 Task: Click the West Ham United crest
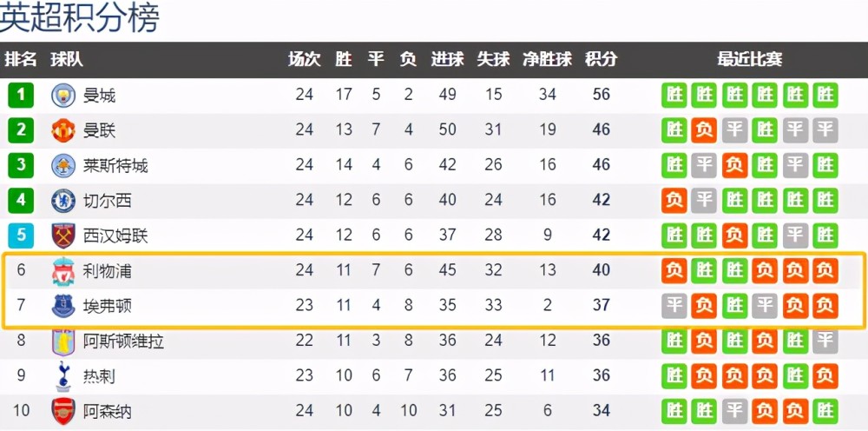[63, 235]
